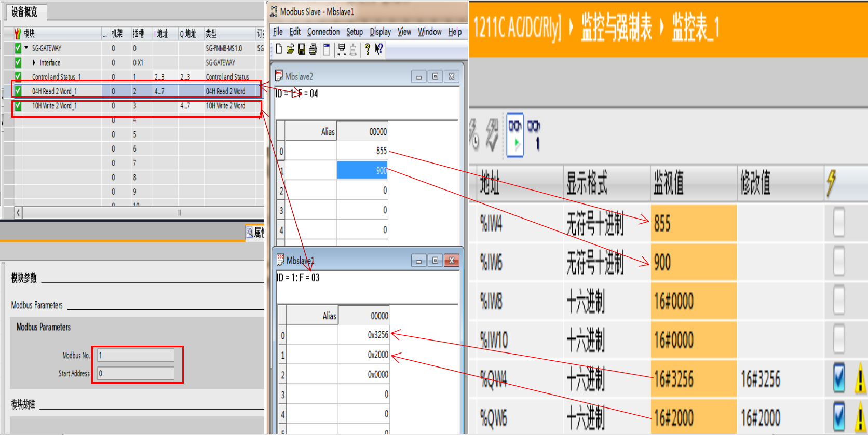Open the Help menu in Modbus Slave
This screenshot has height=435, width=868.
(455, 32)
